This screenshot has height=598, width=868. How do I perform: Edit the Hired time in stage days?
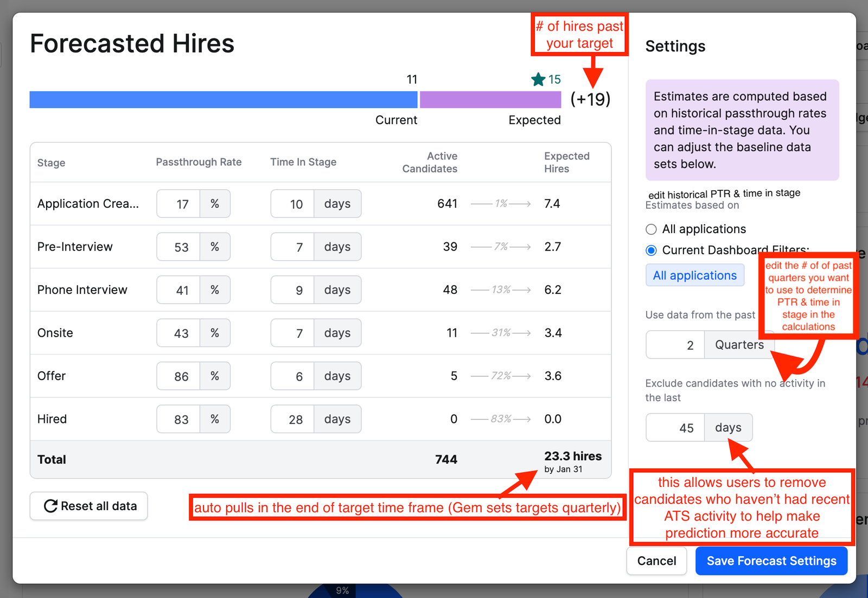tap(293, 420)
